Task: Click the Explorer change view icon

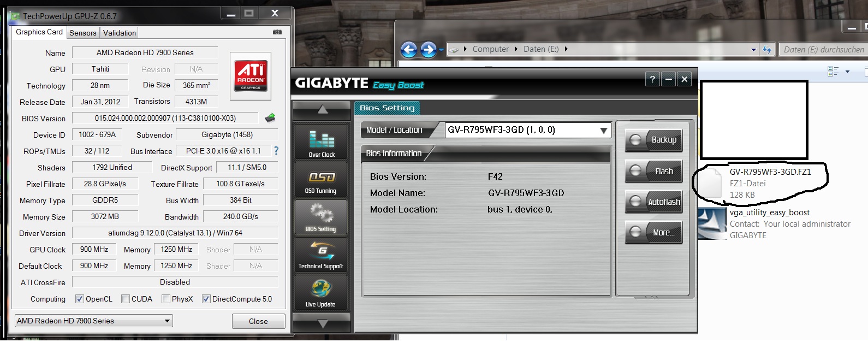Action: (833, 71)
